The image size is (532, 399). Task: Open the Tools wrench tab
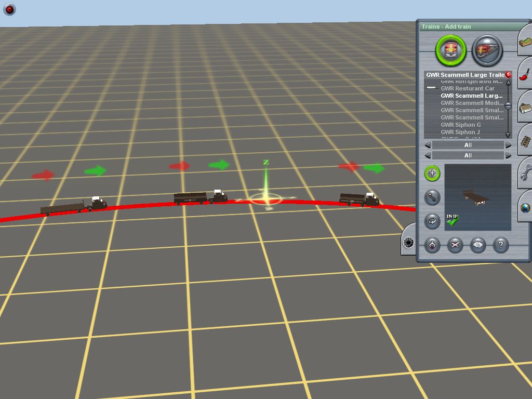(525, 173)
